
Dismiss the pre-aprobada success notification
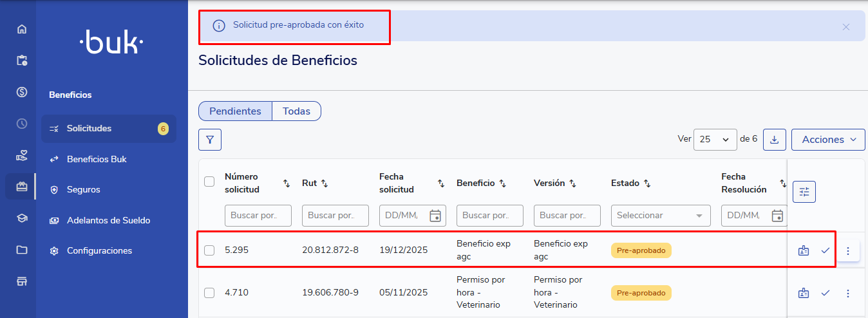(x=845, y=27)
